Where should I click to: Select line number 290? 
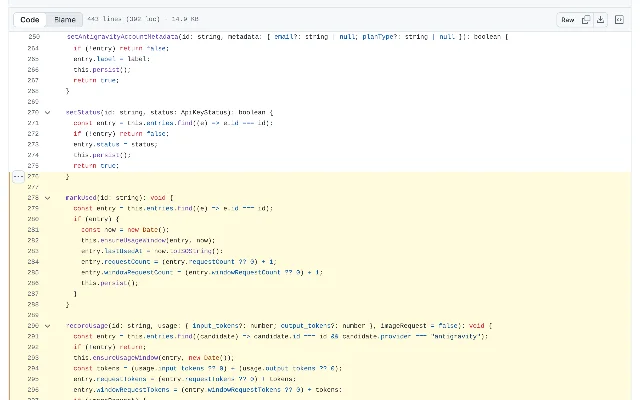33,326
